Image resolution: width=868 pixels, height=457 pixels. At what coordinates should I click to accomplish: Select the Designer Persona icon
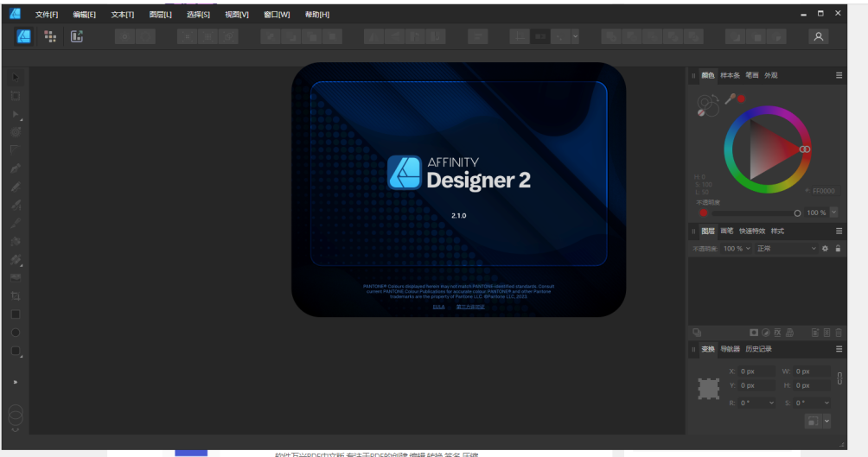click(x=24, y=36)
